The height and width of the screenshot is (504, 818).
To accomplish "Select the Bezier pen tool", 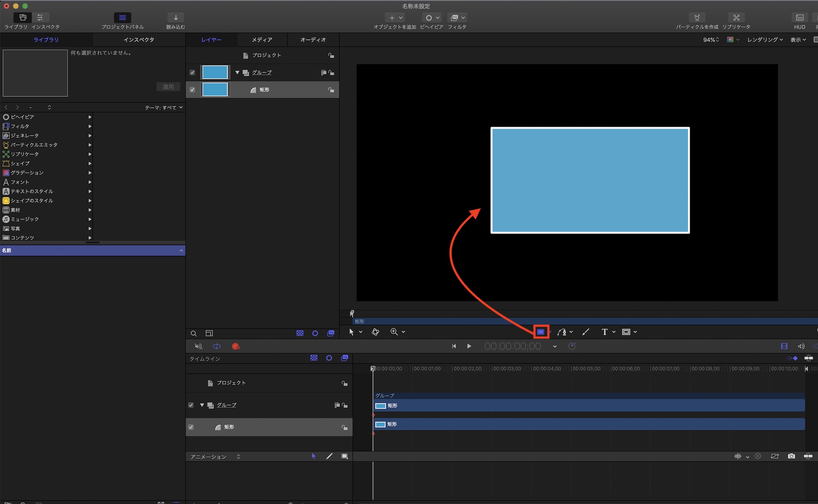I will (x=562, y=332).
